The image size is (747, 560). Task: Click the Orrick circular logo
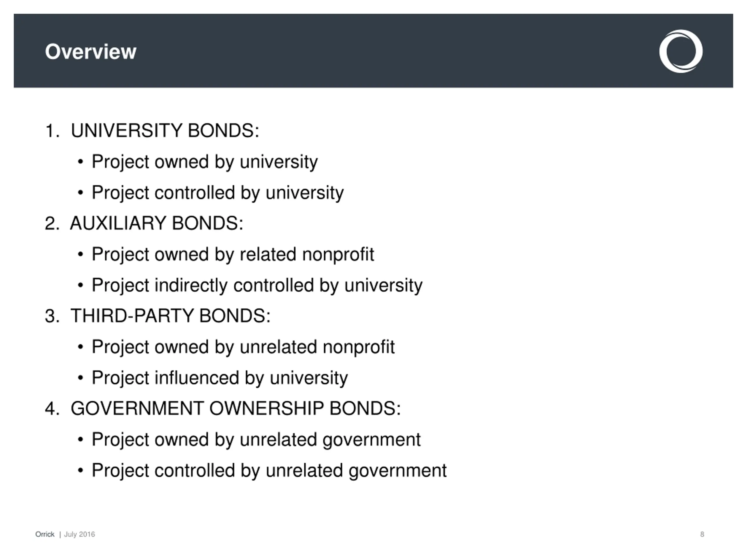681,51
